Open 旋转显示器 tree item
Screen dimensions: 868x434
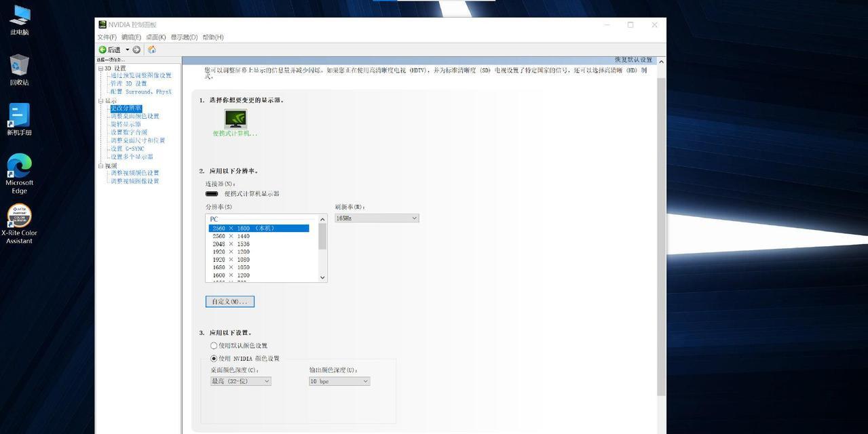click(x=126, y=124)
